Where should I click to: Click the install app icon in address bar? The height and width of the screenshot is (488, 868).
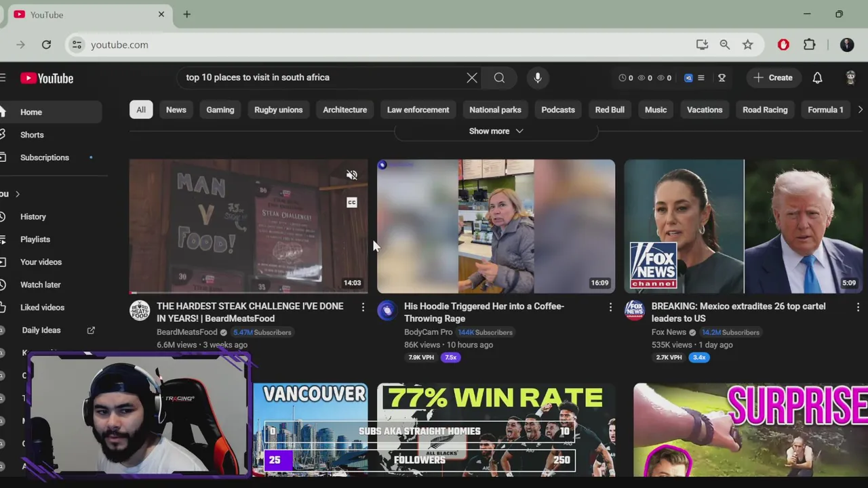click(702, 45)
